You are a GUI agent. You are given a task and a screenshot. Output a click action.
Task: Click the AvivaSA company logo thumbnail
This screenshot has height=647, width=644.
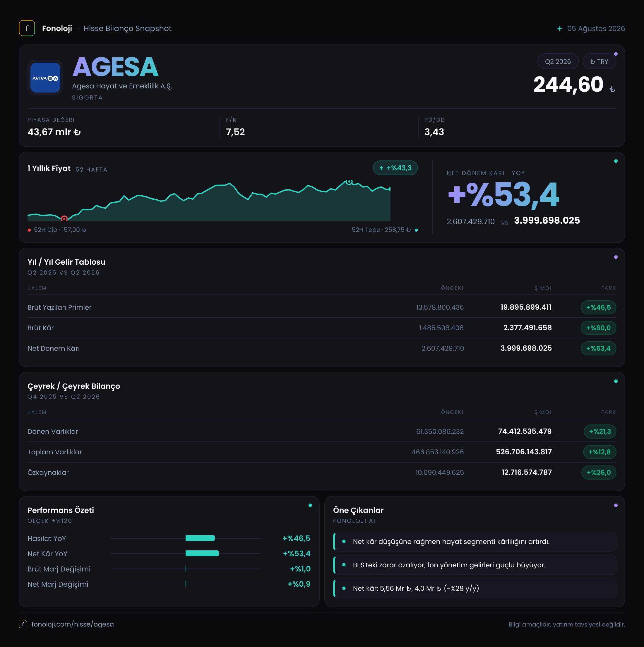click(x=45, y=77)
